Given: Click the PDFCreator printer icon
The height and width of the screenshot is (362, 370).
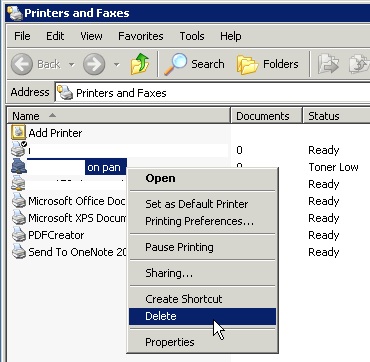Looking at the screenshot, I should tap(19, 235).
